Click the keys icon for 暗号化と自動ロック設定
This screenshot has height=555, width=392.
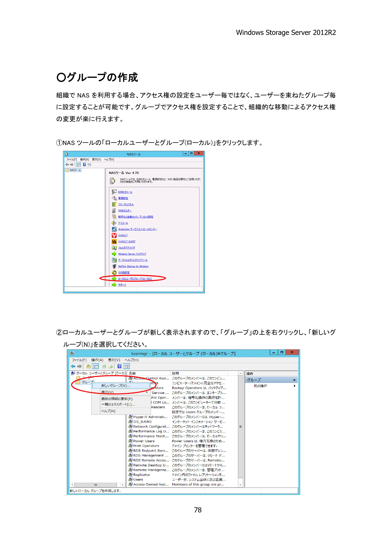pyautogui.click(x=114, y=217)
